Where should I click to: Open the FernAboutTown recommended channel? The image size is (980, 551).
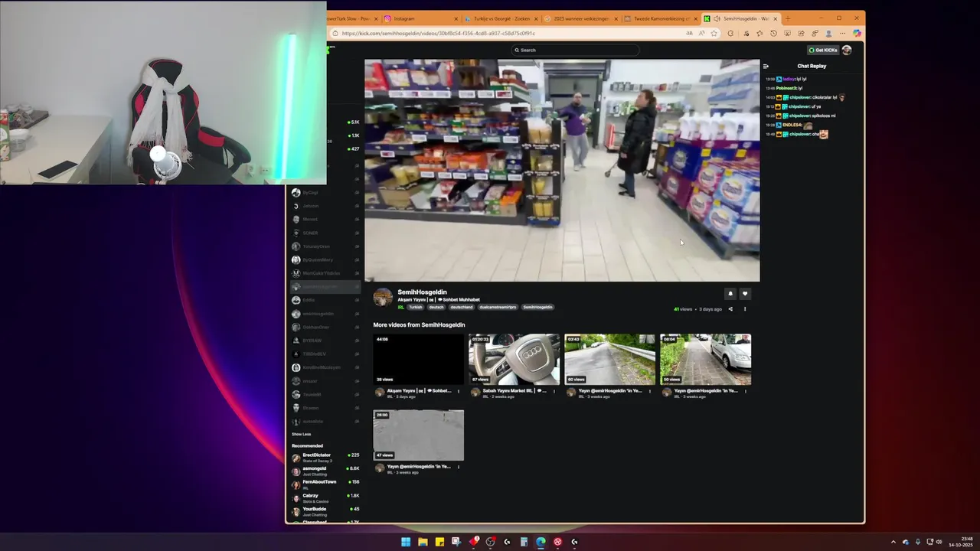[325, 484]
